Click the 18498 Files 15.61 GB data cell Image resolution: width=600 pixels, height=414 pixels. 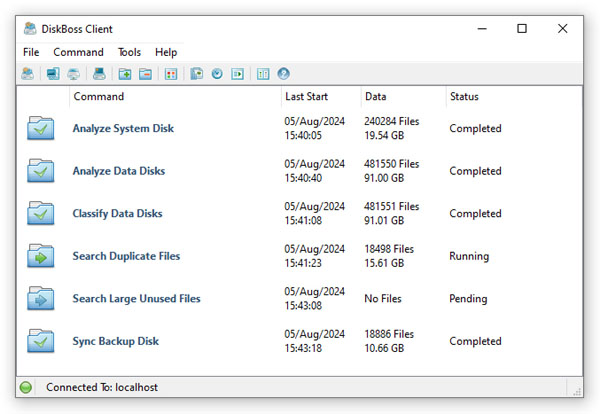click(389, 256)
